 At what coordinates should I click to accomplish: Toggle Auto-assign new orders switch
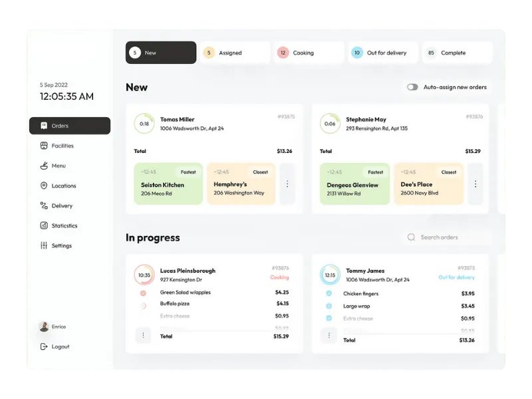pos(413,87)
